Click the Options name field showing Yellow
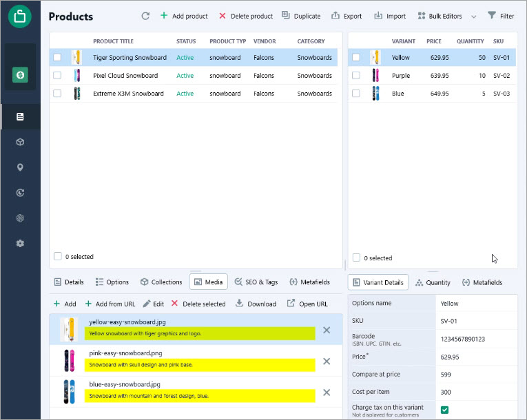Image resolution: width=527 pixels, height=420 pixels. tap(476, 304)
